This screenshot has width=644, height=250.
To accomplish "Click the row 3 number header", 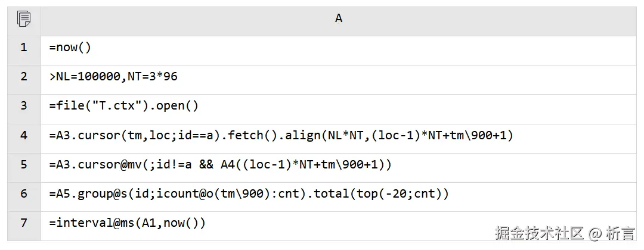I will [x=24, y=106].
